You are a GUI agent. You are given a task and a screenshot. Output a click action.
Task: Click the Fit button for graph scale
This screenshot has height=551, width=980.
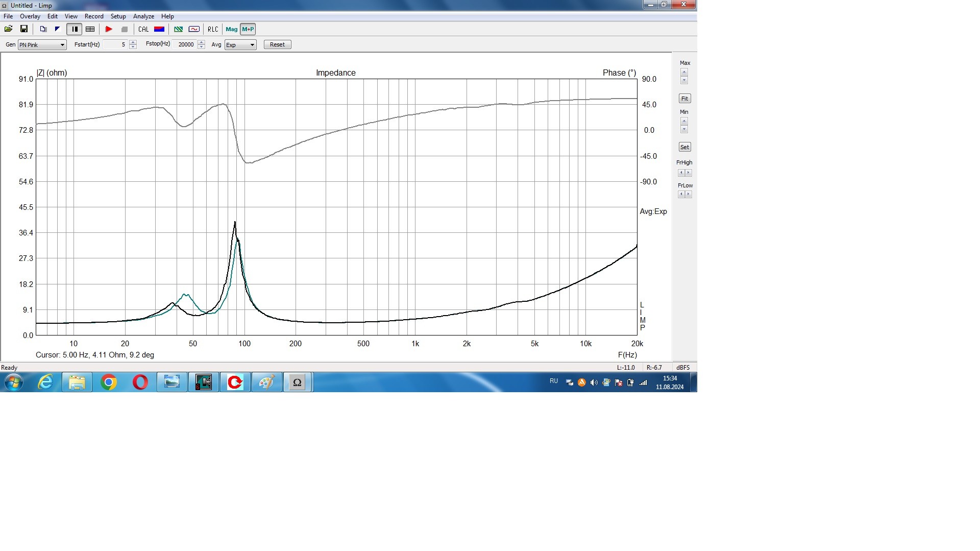[684, 99]
